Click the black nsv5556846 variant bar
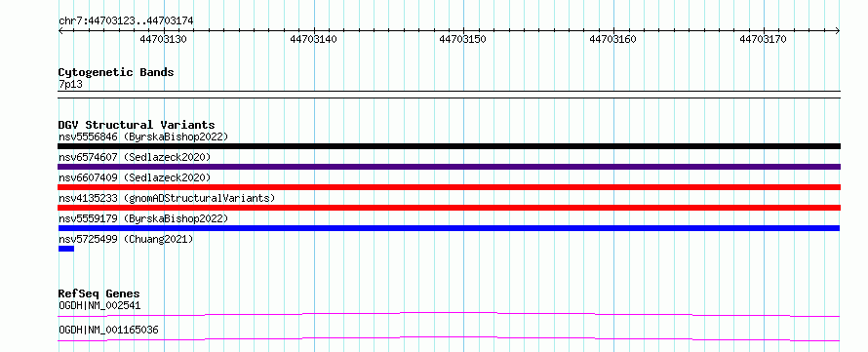 (x=449, y=146)
